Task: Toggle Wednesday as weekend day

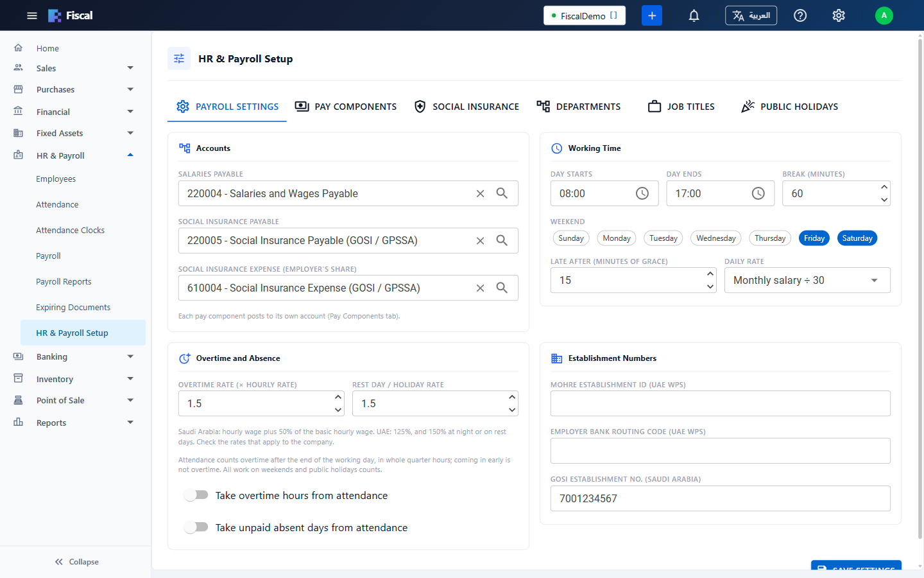Action: (716, 238)
